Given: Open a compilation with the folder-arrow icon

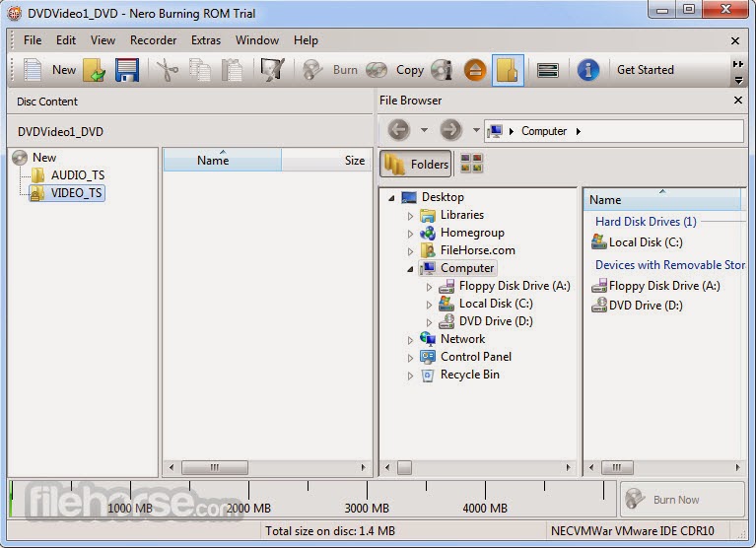Looking at the screenshot, I should pos(94,70).
